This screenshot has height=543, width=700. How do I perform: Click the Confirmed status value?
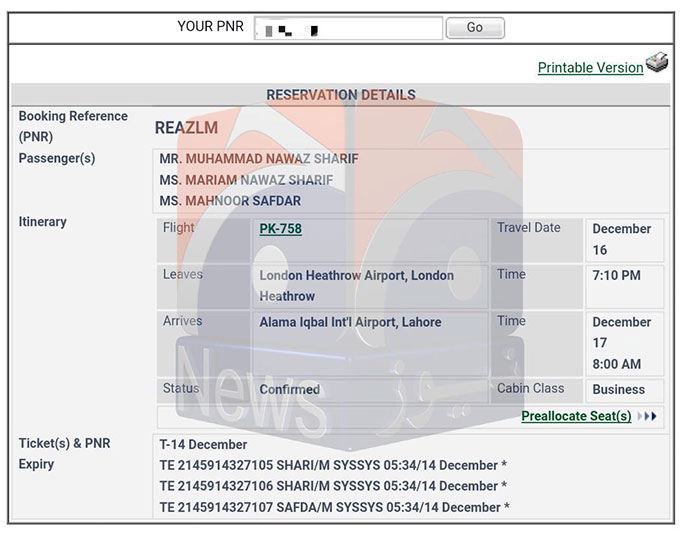pyautogui.click(x=289, y=389)
